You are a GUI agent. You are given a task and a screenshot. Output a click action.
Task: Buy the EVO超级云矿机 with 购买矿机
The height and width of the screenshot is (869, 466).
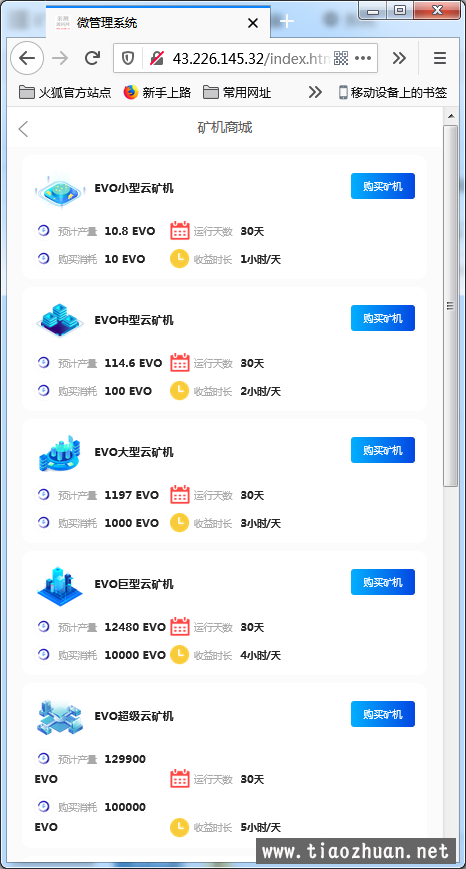pos(383,714)
